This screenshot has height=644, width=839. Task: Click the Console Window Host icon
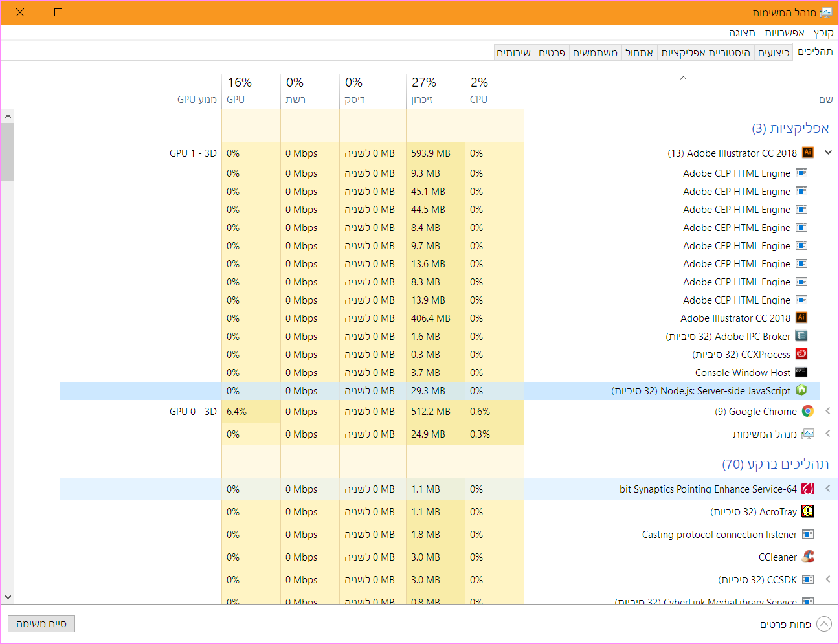pos(801,372)
